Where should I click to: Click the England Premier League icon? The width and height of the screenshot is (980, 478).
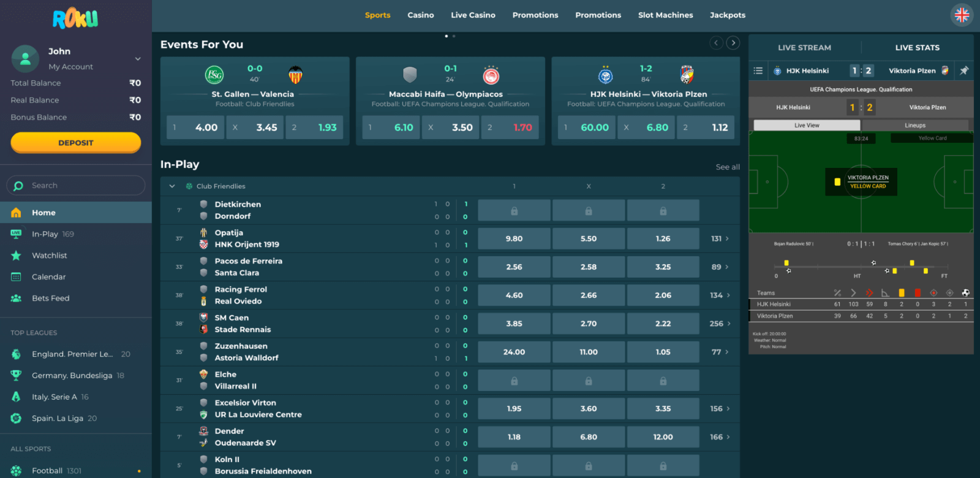pyautogui.click(x=16, y=354)
